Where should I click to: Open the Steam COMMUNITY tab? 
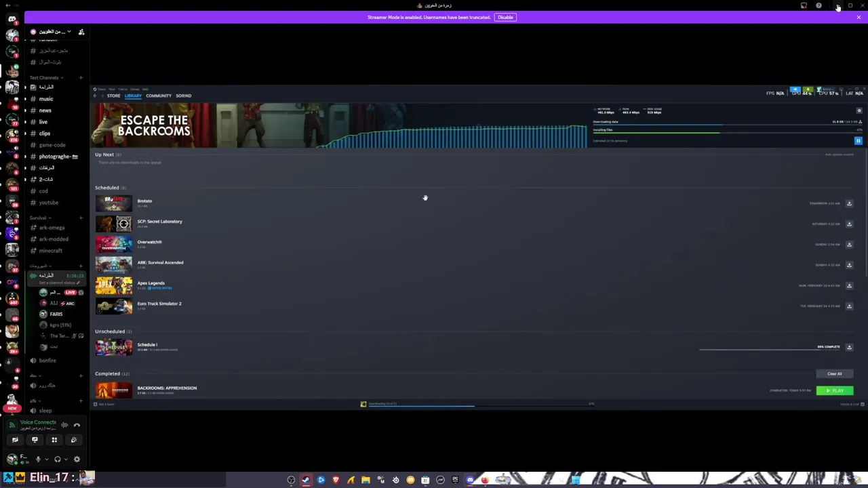[x=159, y=96]
